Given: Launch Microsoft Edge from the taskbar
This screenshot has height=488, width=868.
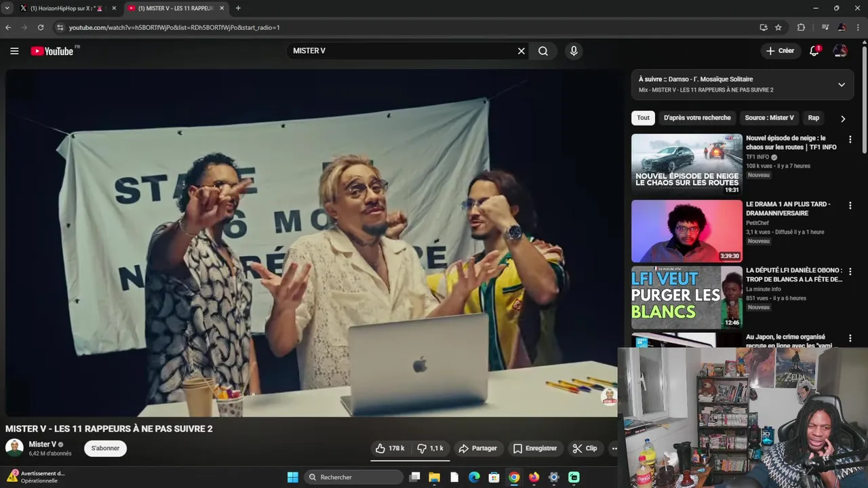Looking at the screenshot, I should 474,477.
